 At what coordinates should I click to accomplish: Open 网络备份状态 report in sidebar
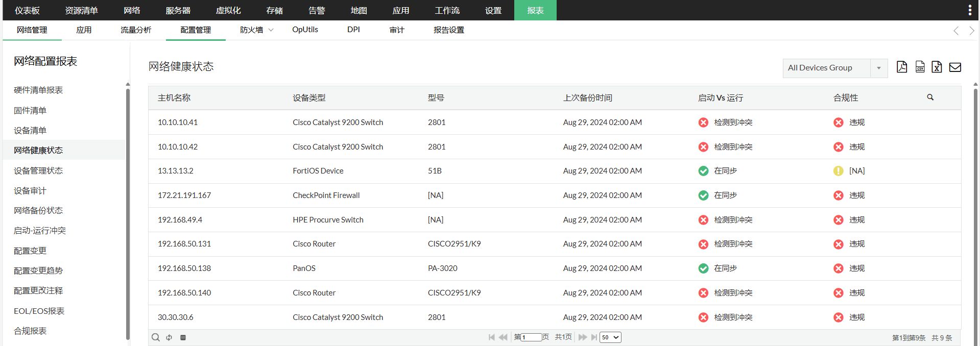(x=38, y=210)
